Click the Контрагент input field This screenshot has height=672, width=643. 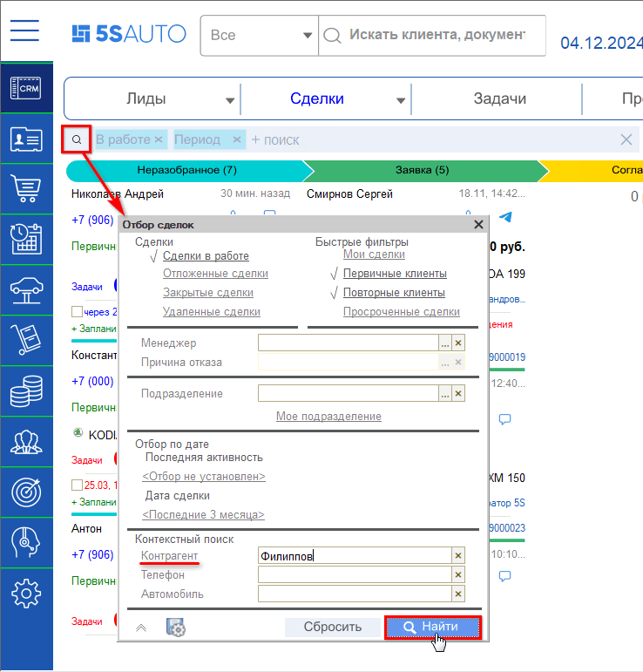[355, 556]
